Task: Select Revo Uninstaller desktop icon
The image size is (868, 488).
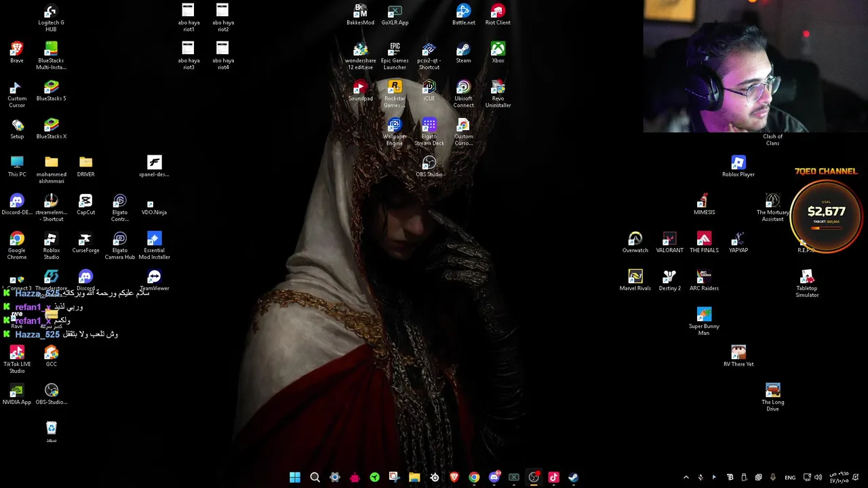Action: coord(498,94)
